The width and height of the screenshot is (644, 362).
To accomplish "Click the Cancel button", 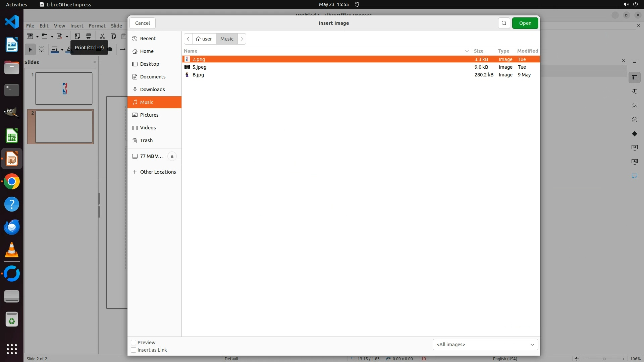I will pyautogui.click(x=142, y=23).
